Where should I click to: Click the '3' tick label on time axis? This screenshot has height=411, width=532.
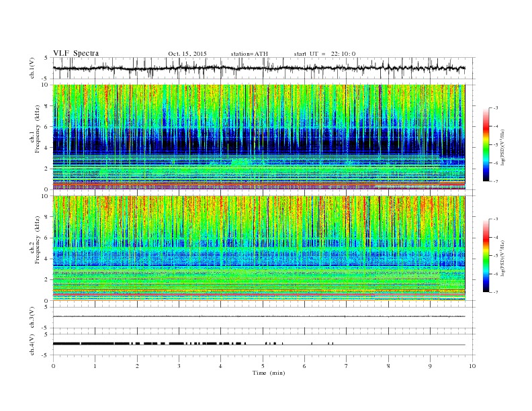[179, 366]
